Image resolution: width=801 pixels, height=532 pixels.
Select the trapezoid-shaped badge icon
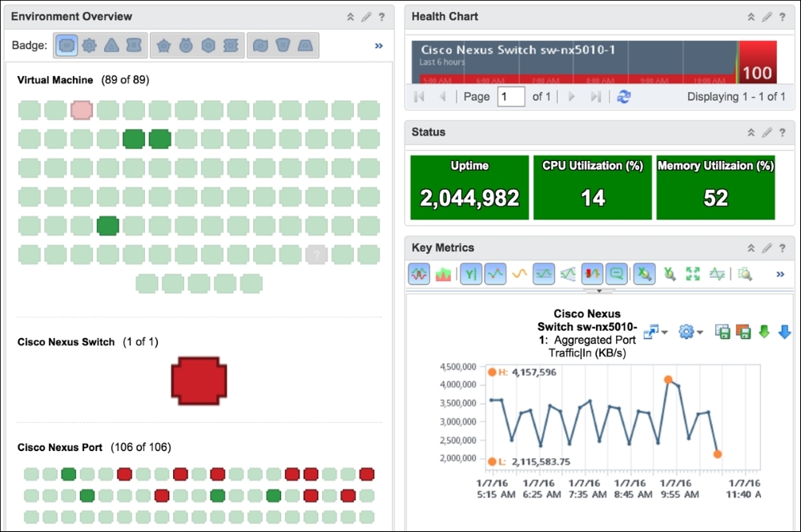tap(305, 46)
